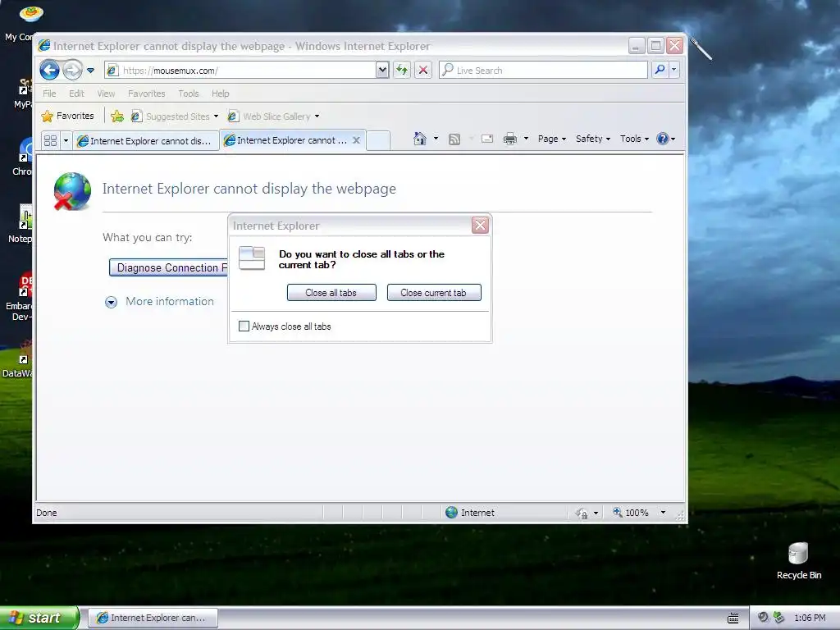Check Always close all tabs checkbox
The width and height of the screenshot is (840, 630).
pyautogui.click(x=244, y=326)
